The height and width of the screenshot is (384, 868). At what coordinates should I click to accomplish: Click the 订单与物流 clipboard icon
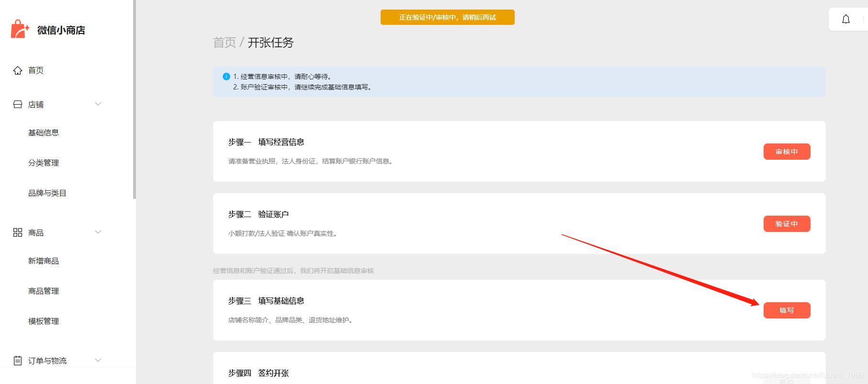click(x=18, y=361)
